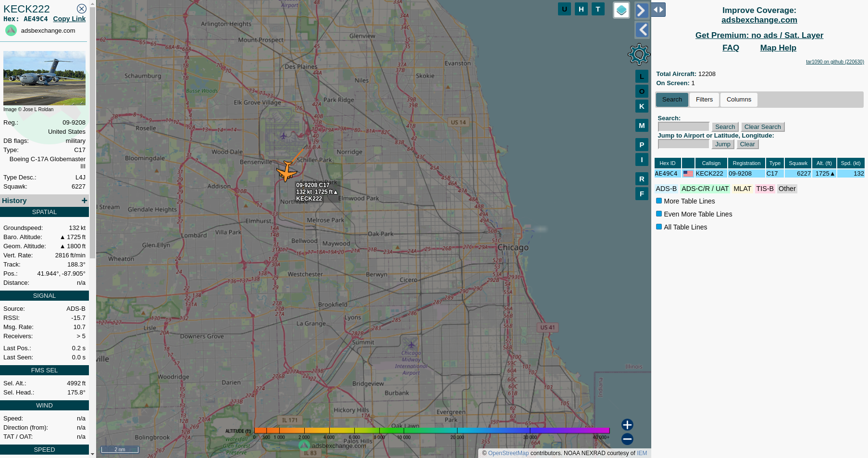Viewport: 868px width, 458px height.
Task: Open the C-17 aircraft photo thumbnail
Action: point(44,78)
